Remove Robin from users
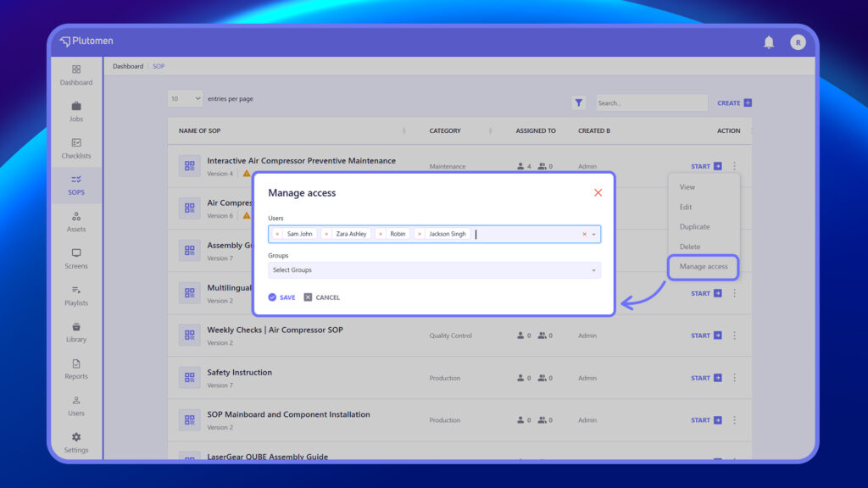The height and width of the screenshot is (488, 868). pos(381,234)
